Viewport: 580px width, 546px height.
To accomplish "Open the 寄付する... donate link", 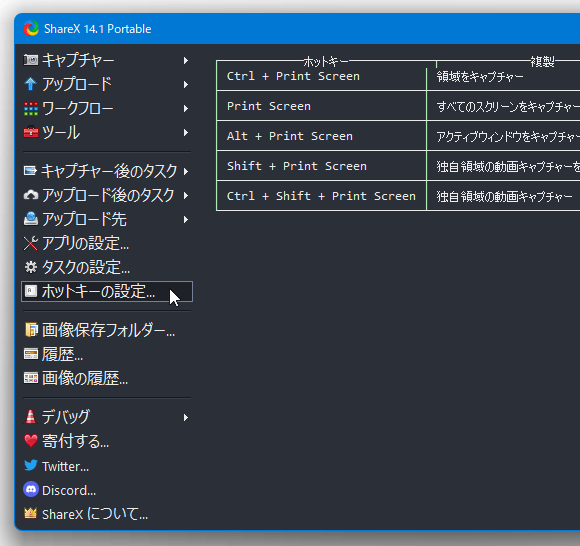I will pos(107,441).
